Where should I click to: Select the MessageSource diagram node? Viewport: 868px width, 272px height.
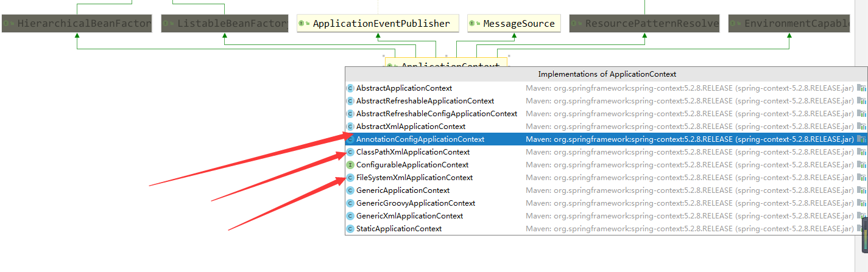(x=514, y=24)
